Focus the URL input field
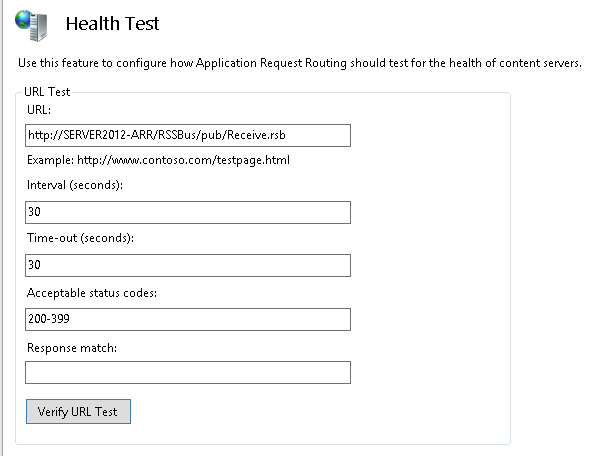Viewport: 593px width, 456px height. (188, 135)
